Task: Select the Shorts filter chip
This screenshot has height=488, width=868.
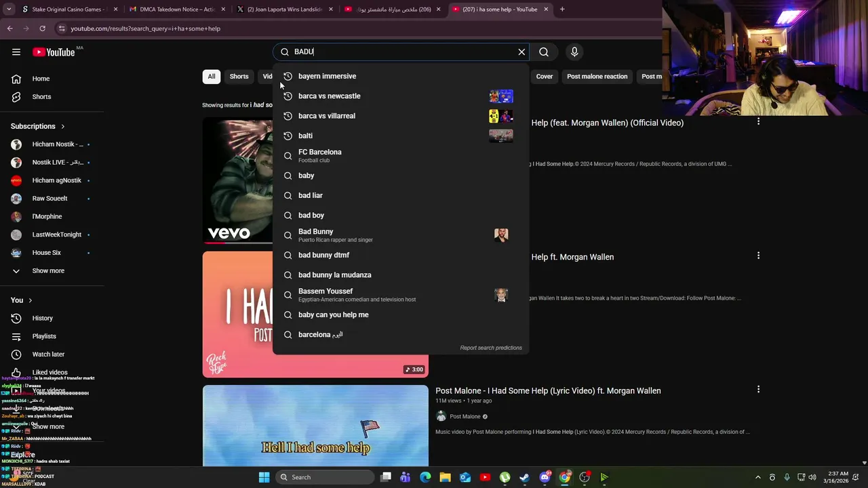Action: pyautogui.click(x=239, y=77)
